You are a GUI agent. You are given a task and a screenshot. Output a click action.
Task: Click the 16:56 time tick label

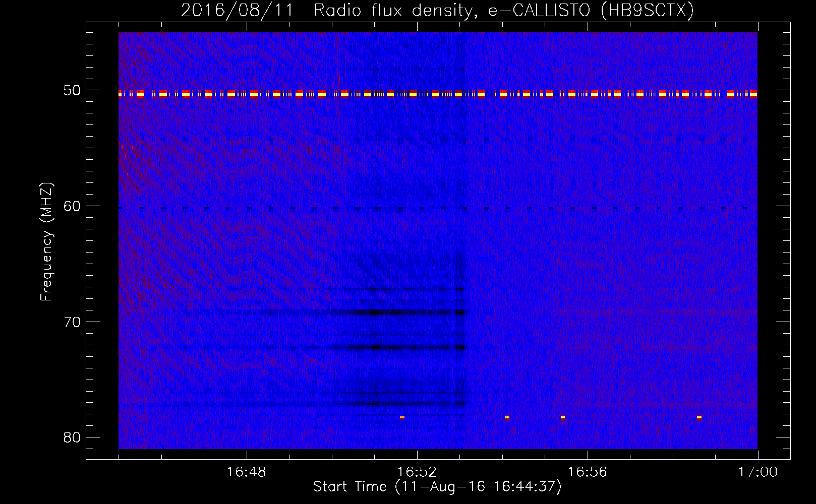[588, 472]
